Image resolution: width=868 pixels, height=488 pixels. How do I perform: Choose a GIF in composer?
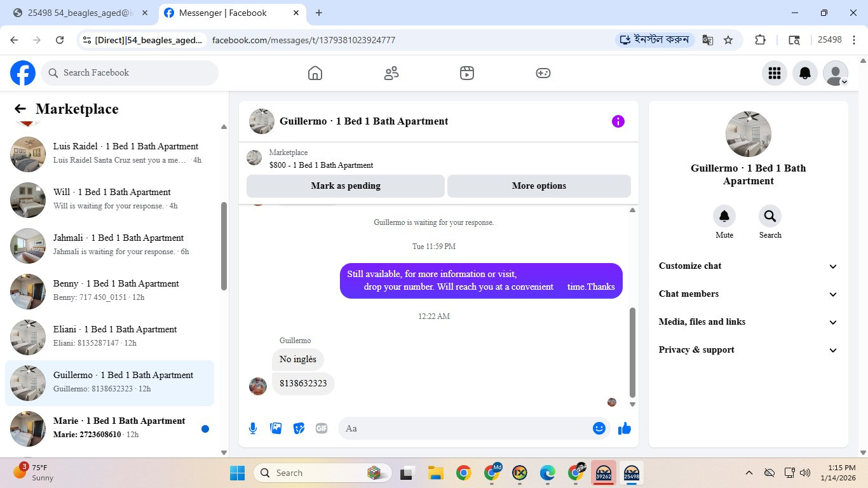pyautogui.click(x=322, y=428)
